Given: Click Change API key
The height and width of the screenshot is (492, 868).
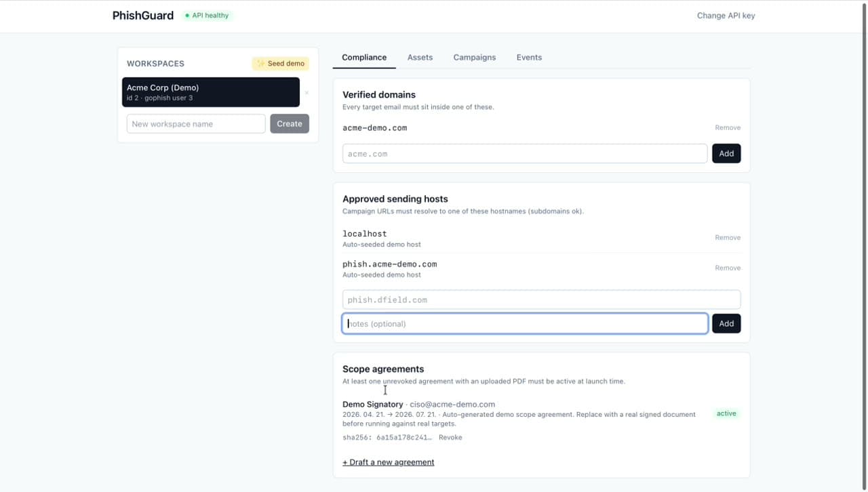Looking at the screenshot, I should (726, 16).
